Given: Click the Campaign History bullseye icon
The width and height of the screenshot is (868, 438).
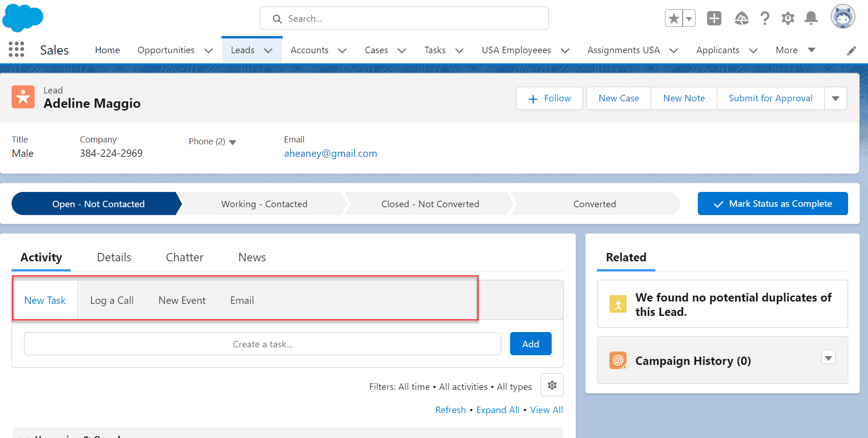Looking at the screenshot, I should [x=618, y=360].
